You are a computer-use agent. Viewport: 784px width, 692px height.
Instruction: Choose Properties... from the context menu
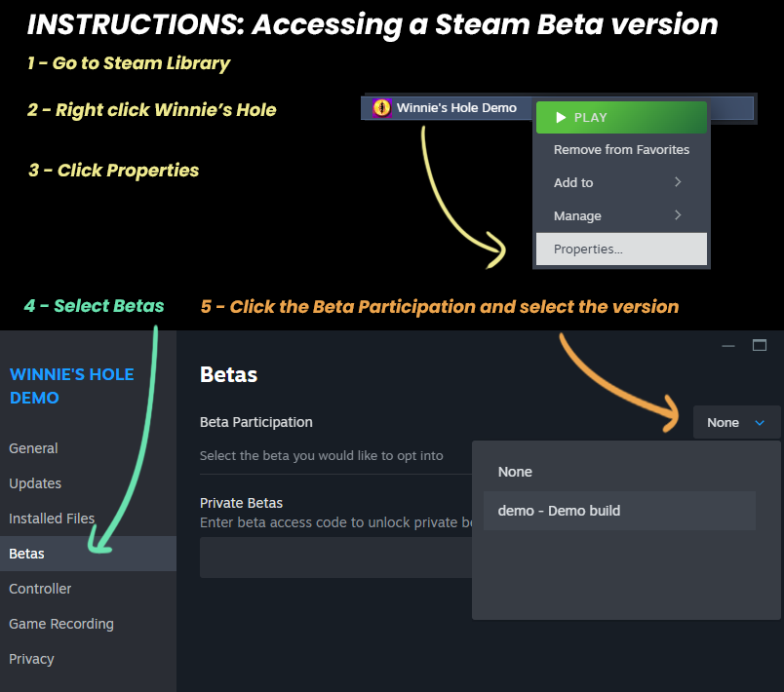pyautogui.click(x=621, y=249)
